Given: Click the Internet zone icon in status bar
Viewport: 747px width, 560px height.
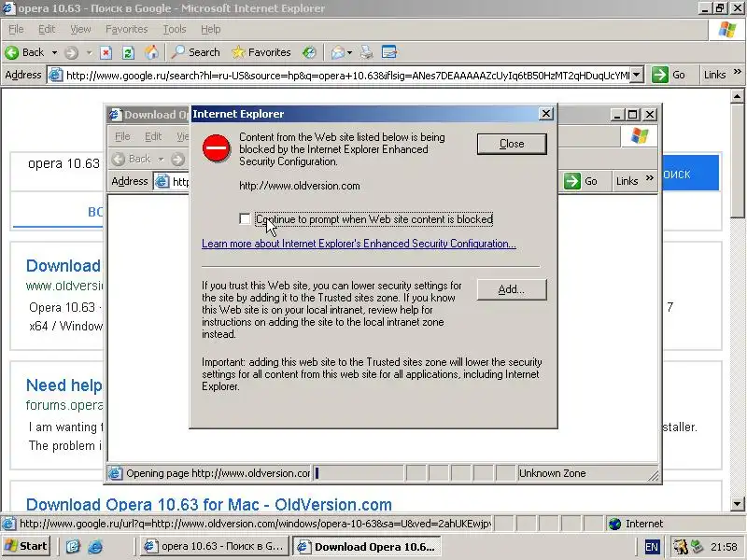Looking at the screenshot, I should click(615, 524).
